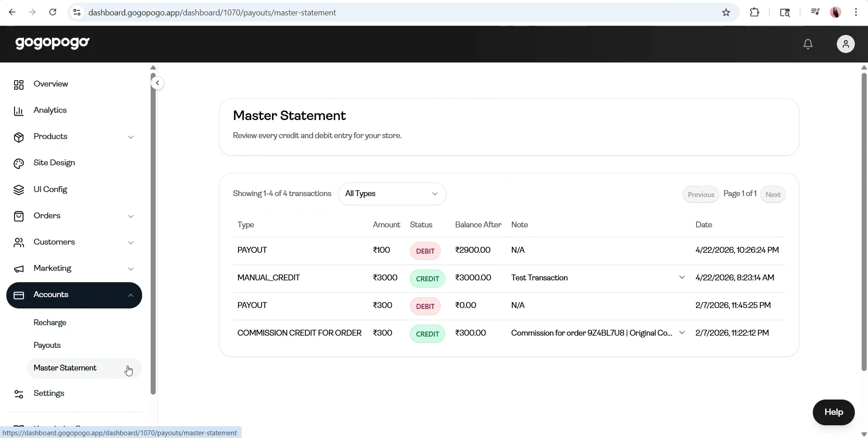Click the Orders bag icon
The image size is (868, 438).
click(x=19, y=216)
